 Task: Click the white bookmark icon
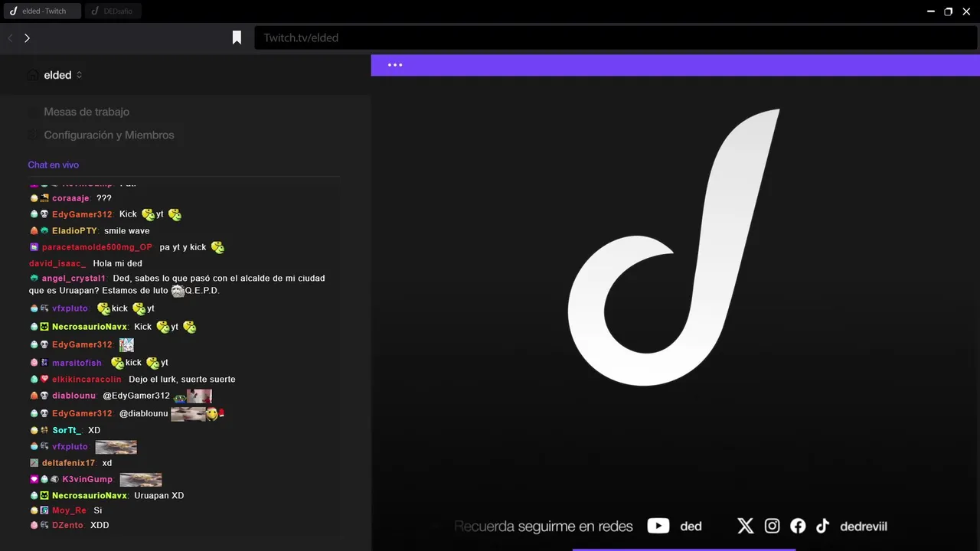pos(237,37)
